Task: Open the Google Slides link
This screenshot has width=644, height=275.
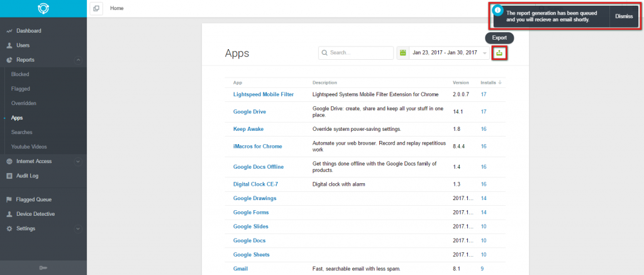Action: (x=250, y=227)
